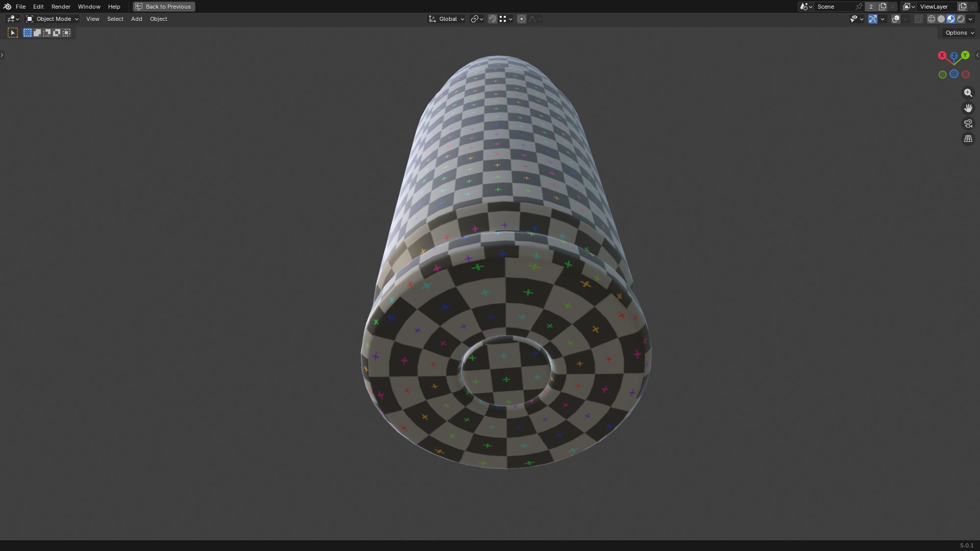Open the Object Mode dropdown
The height and width of the screenshot is (551, 980).
pyautogui.click(x=52, y=19)
